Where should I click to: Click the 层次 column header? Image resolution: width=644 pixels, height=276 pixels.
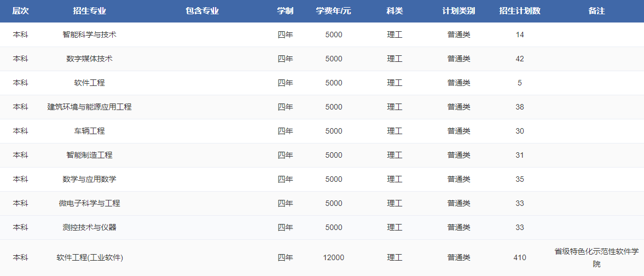20,11
